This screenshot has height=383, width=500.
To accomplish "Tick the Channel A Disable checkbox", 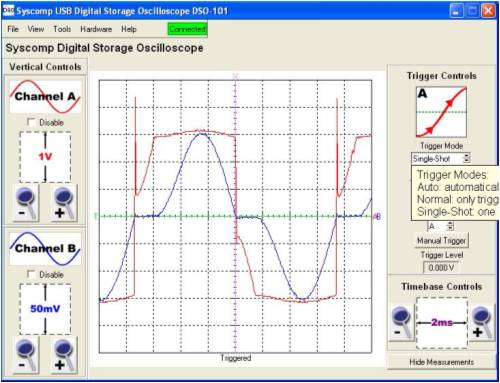I will click(31, 122).
